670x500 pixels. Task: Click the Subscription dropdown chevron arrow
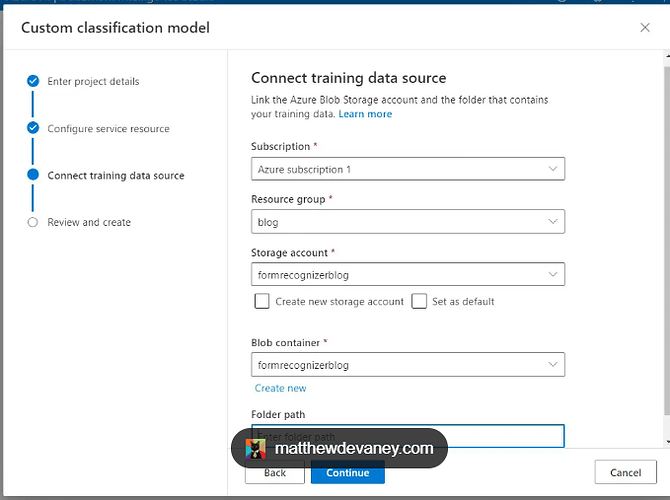(x=553, y=169)
